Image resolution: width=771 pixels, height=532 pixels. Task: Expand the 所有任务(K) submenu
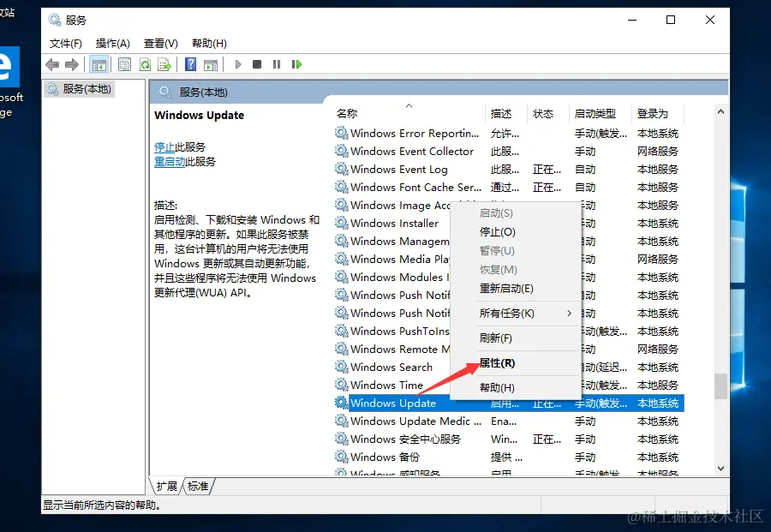(x=516, y=314)
